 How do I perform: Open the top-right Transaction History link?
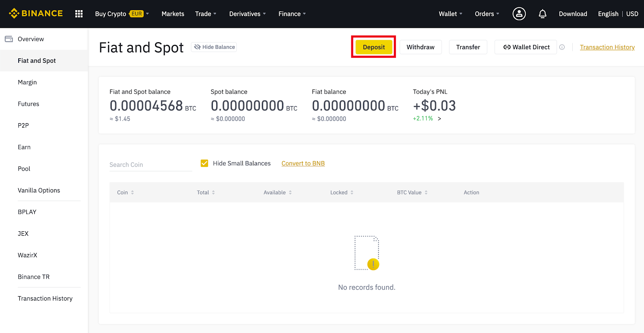tap(607, 47)
